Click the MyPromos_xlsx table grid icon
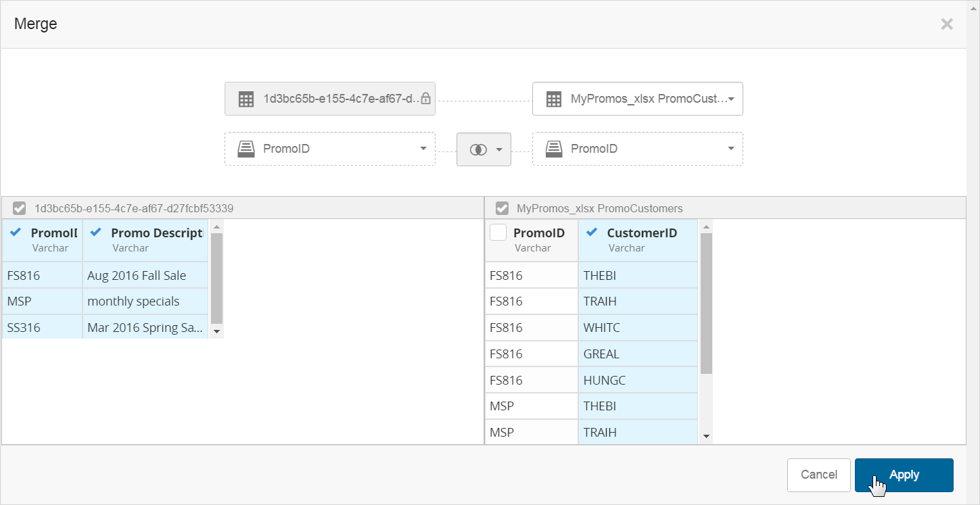This screenshot has width=980, height=505. [553, 99]
